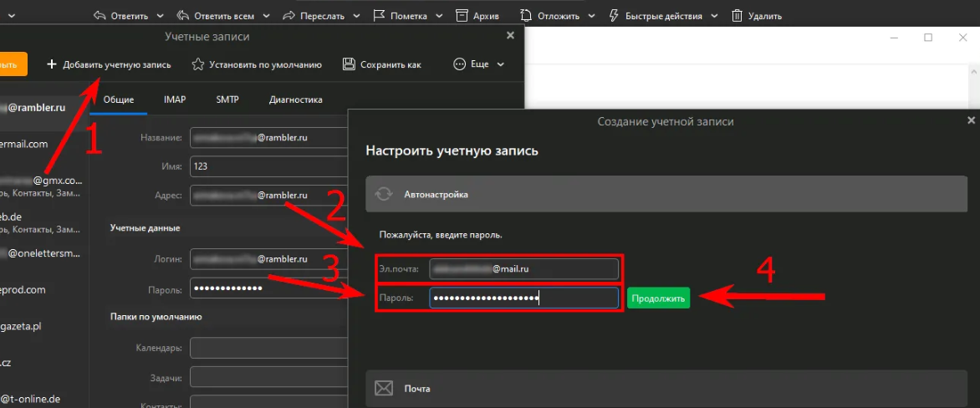
Task: Click into the Имя field containing 123
Action: 268,166
